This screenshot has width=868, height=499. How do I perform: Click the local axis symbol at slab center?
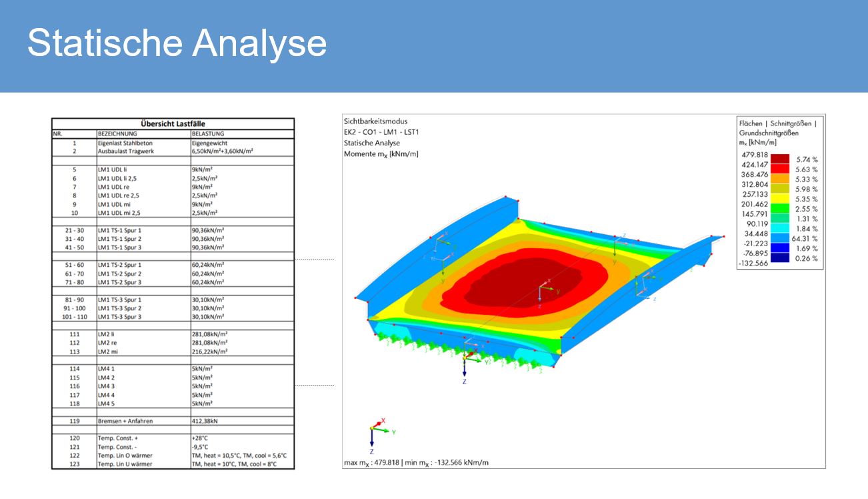tap(545, 294)
